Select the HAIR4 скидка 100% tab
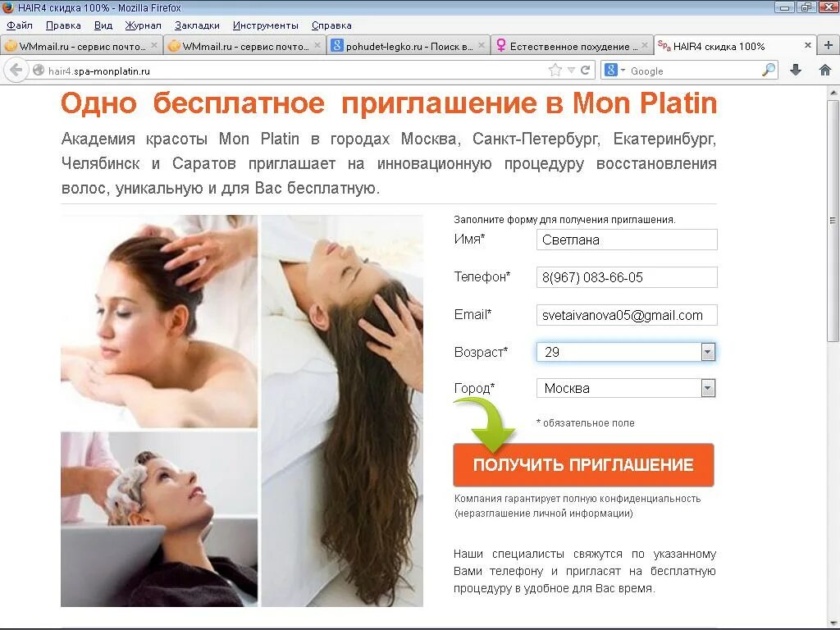This screenshot has height=630, width=840. (734, 46)
